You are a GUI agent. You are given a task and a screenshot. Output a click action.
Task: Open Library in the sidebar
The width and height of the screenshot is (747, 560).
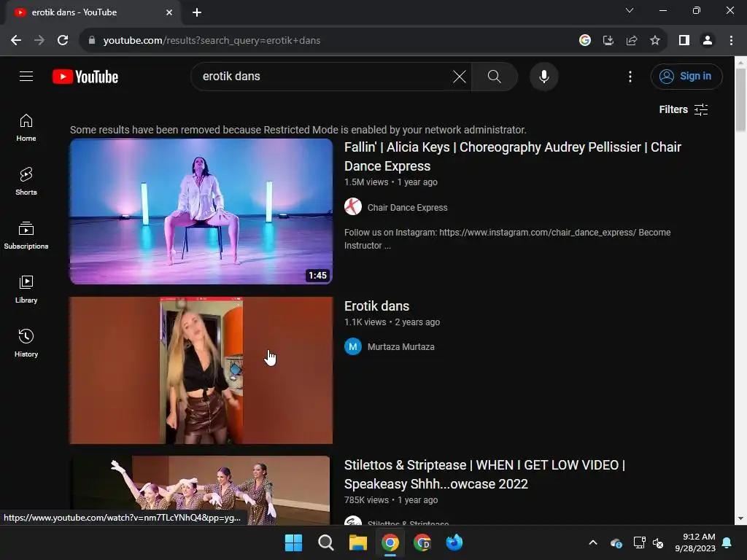tap(26, 289)
